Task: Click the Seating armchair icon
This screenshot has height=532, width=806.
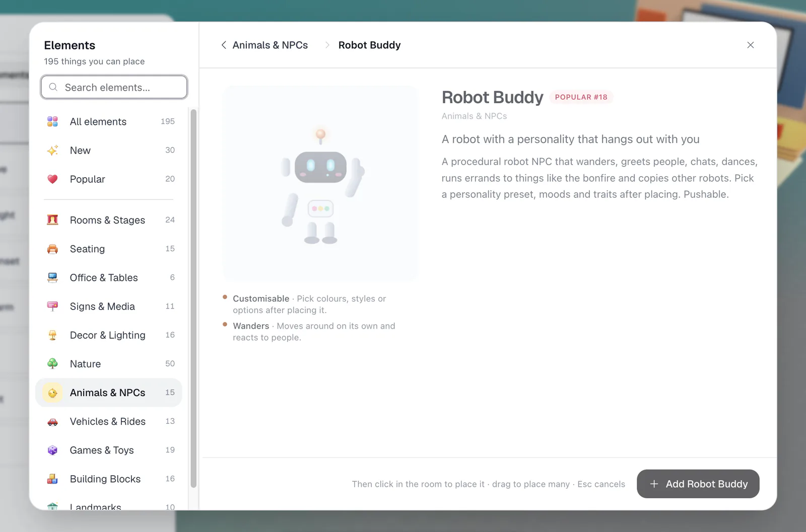Action: (x=52, y=249)
